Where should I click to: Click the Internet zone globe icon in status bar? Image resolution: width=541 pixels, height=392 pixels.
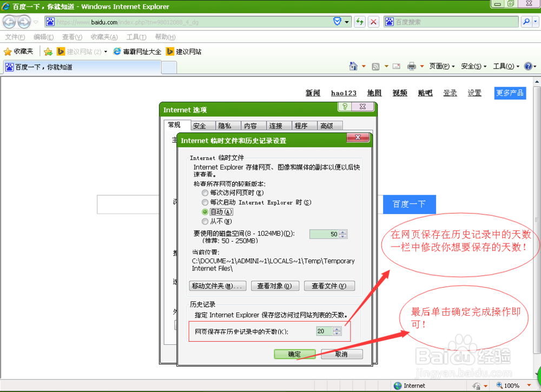point(398,386)
